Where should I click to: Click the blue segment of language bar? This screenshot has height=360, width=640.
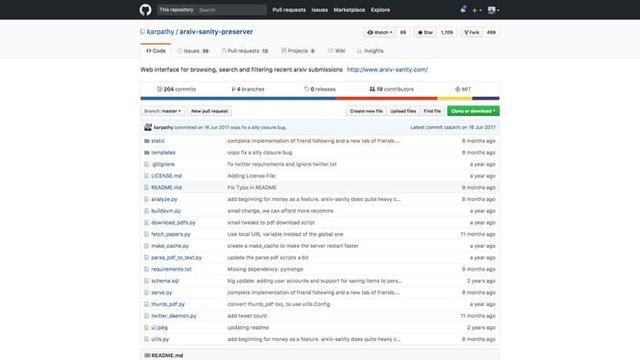pyautogui.click(x=238, y=98)
